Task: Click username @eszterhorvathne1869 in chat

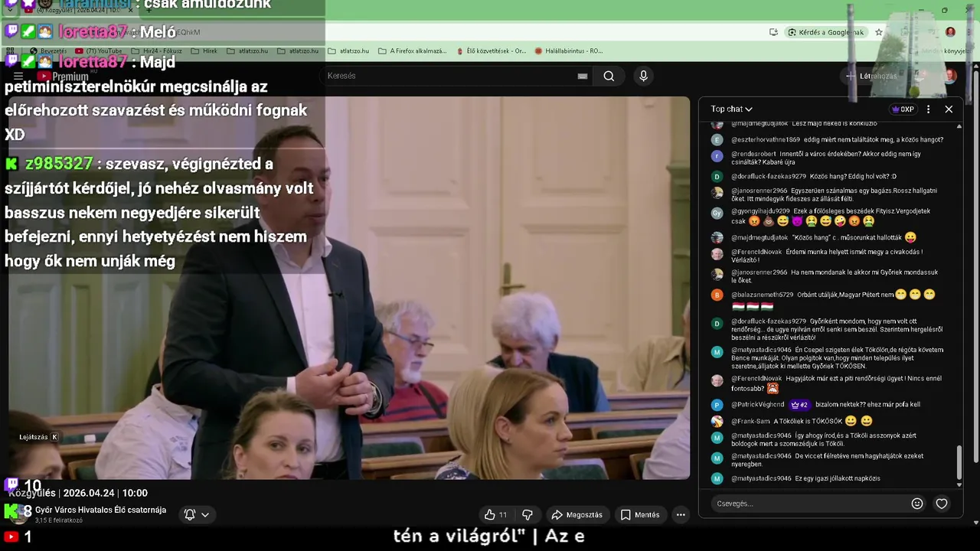Action: click(766, 140)
